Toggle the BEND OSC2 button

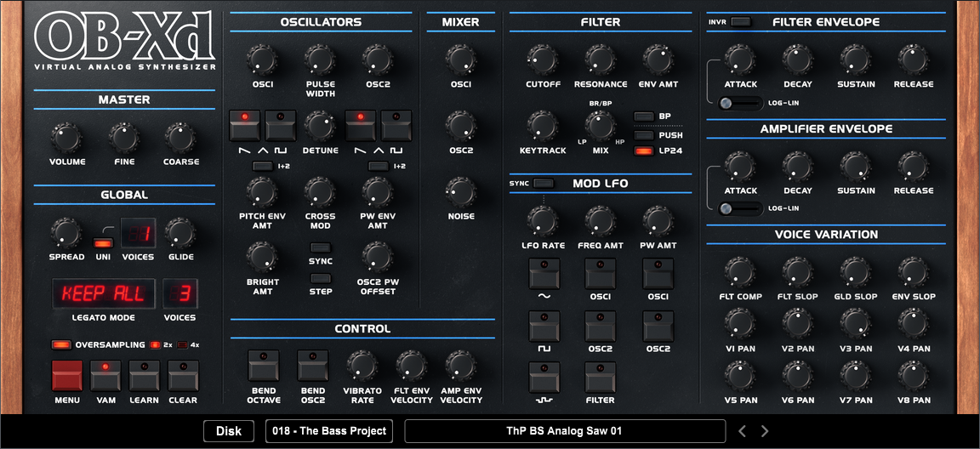click(x=312, y=366)
